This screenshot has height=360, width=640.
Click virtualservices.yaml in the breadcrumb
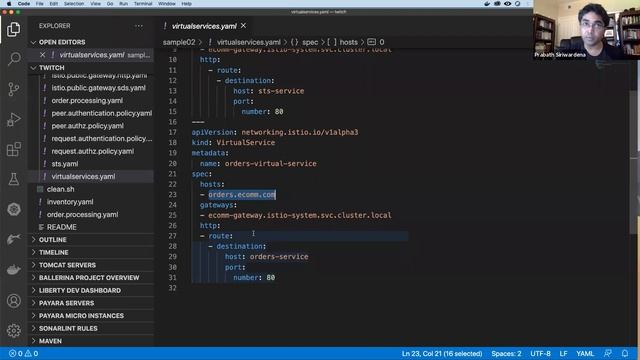click(249, 42)
